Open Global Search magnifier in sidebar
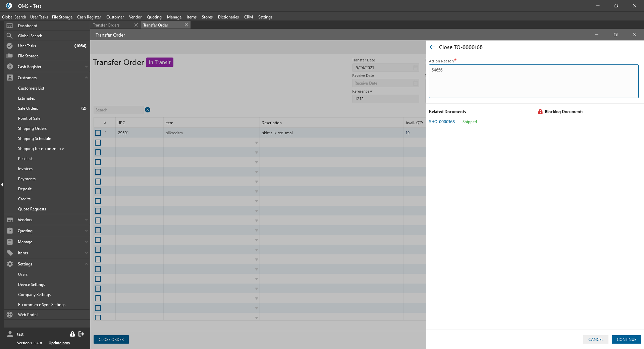 (10, 36)
